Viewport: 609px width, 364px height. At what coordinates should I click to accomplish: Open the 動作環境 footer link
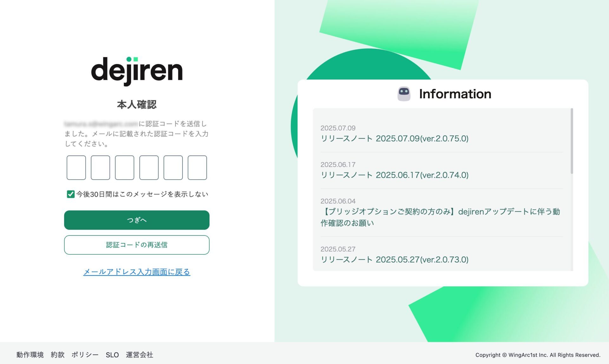tap(30, 355)
